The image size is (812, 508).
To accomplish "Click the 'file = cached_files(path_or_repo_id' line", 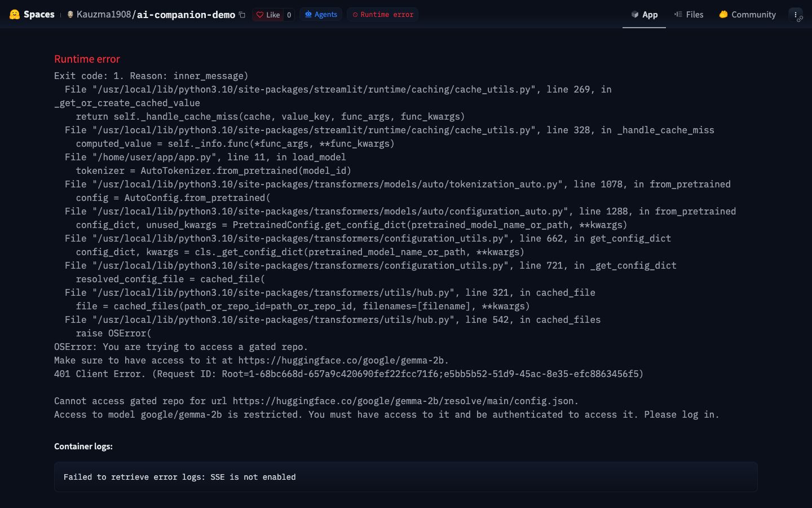I will (x=303, y=306).
